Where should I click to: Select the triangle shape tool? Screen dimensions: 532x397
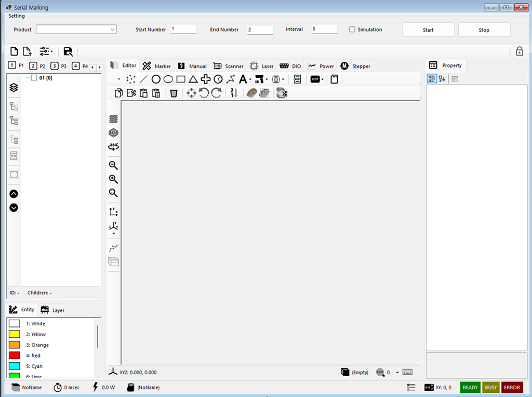[x=193, y=79]
